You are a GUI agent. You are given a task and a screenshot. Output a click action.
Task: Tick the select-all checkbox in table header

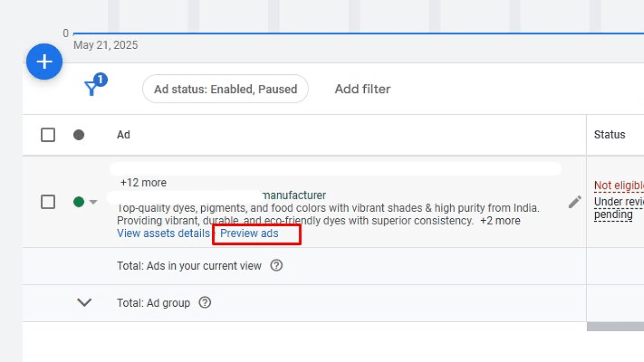coord(48,135)
